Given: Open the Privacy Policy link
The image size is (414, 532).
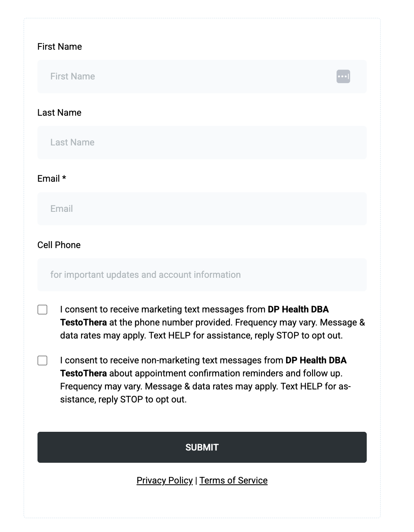Looking at the screenshot, I should click(165, 481).
